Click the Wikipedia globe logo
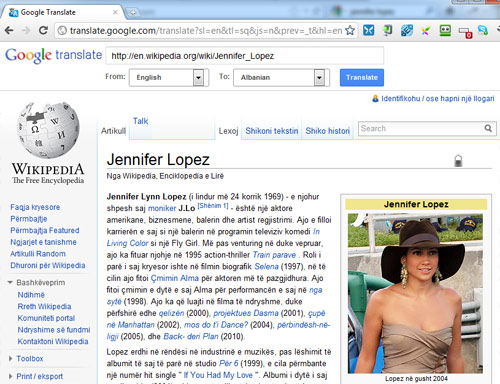The width and height of the screenshot is (500, 384). click(48, 130)
